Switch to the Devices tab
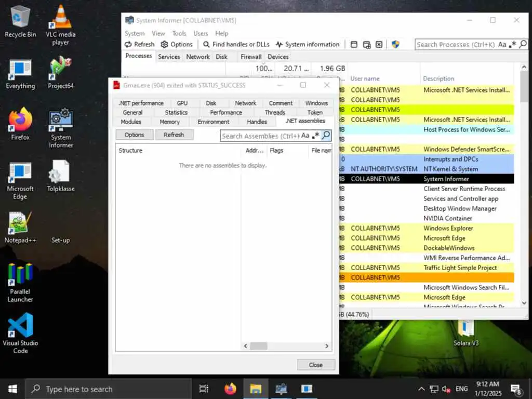Screen dimensions: 532x399 click(278, 57)
